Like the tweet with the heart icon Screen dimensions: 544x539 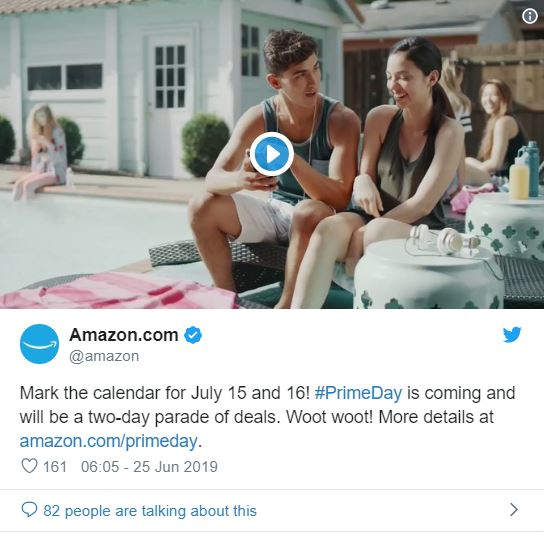click(x=29, y=466)
